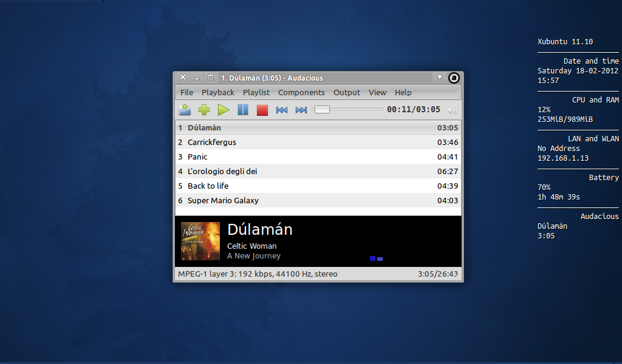Screen dimensions: 622x364
Task: Click the 1h 48m 39s battery time
Action: click(x=559, y=197)
